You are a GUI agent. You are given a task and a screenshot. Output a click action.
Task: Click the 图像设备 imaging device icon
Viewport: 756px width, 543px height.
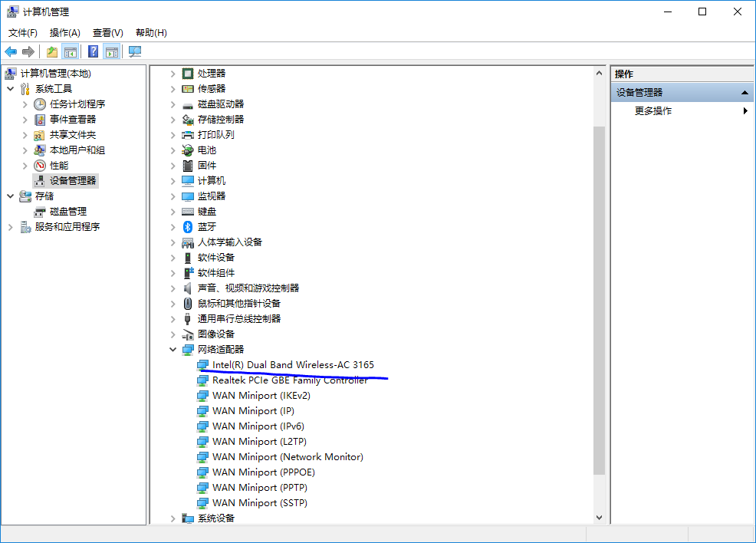[188, 334]
